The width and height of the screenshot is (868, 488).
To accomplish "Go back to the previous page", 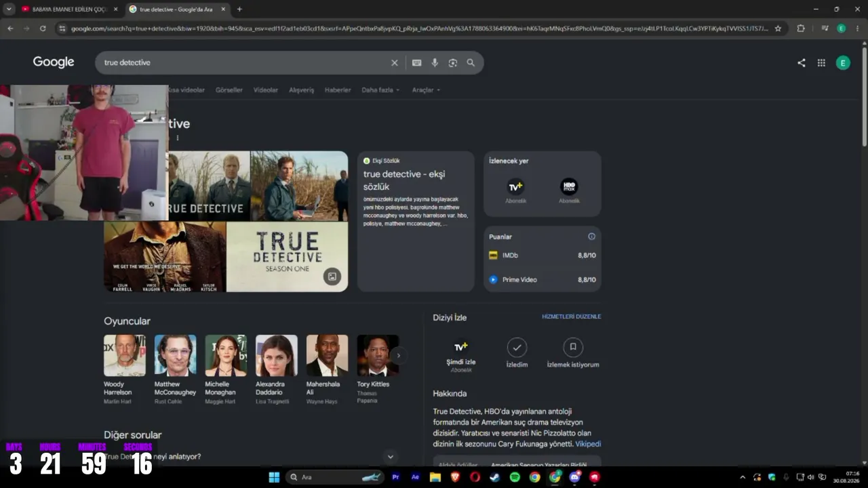I will (10, 28).
